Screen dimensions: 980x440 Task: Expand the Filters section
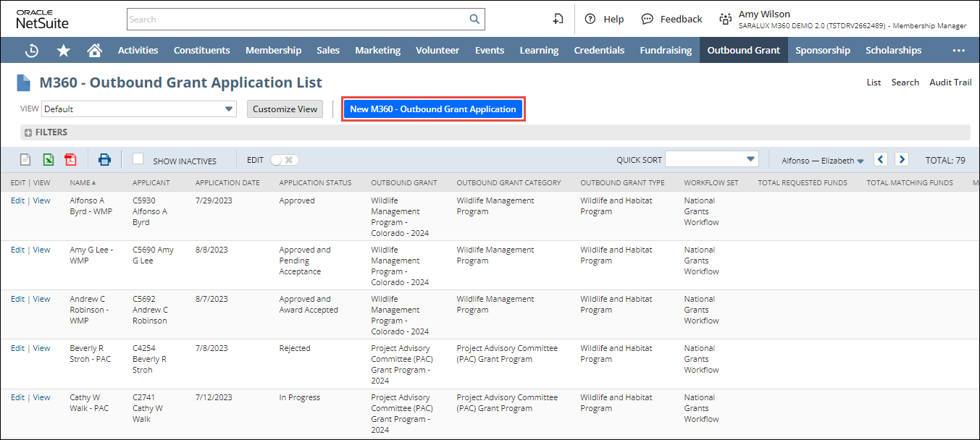(28, 132)
